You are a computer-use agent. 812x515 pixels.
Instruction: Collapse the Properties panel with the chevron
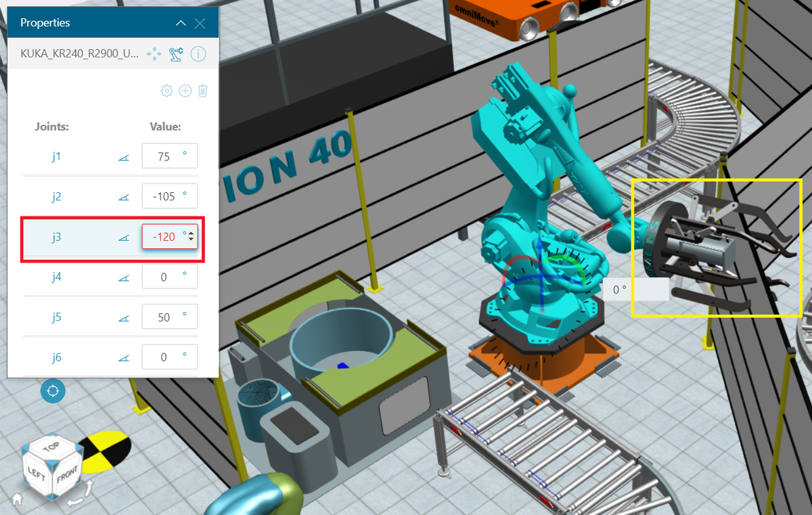click(x=181, y=23)
